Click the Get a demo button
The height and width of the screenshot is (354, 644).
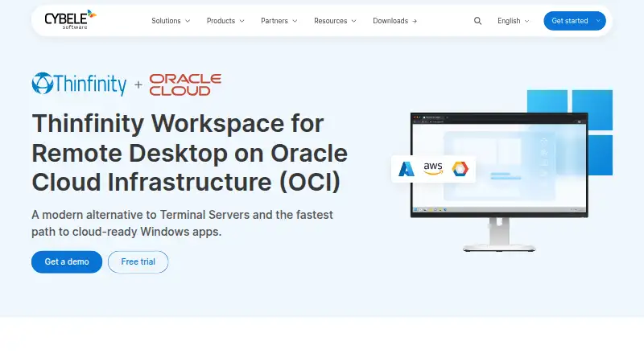(x=67, y=262)
